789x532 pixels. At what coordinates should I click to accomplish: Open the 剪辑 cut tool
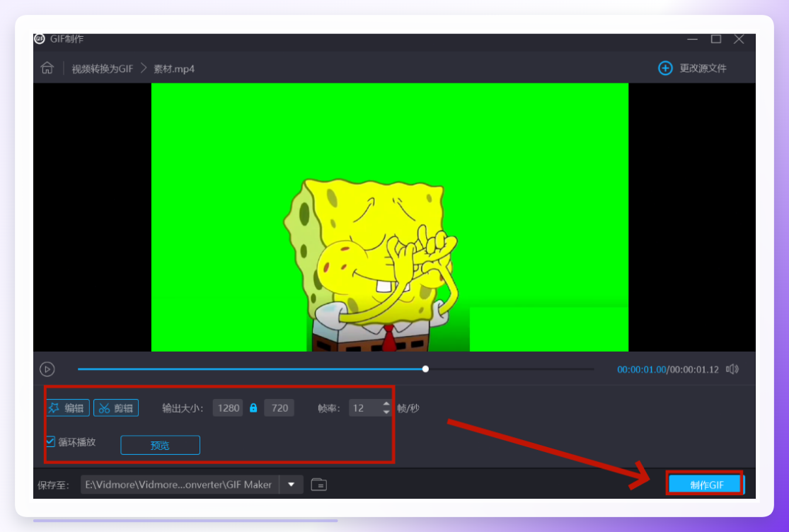coord(116,407)
